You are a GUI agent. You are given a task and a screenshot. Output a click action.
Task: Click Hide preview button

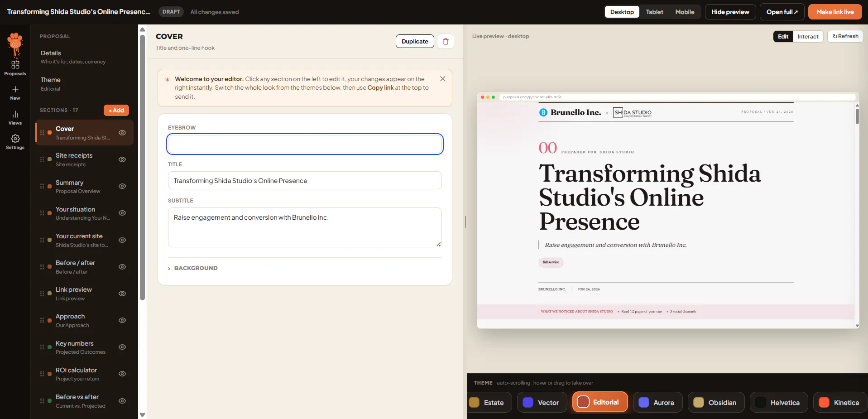730,12
